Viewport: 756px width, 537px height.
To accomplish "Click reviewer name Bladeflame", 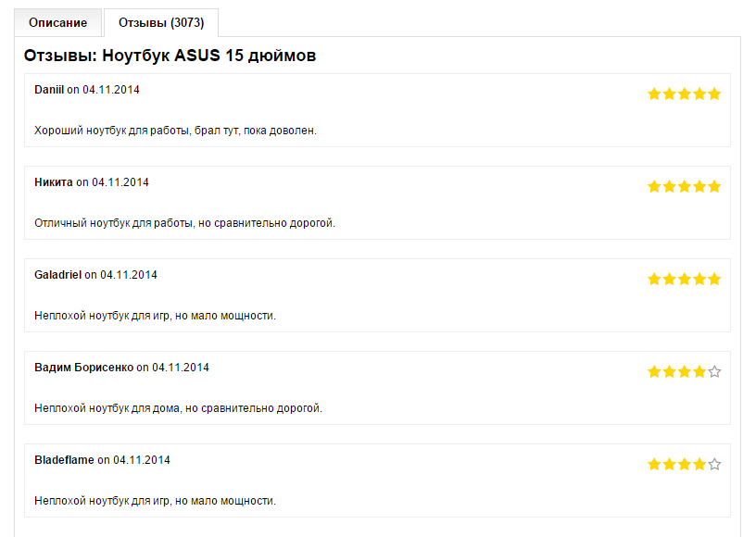I will (64, 460).
